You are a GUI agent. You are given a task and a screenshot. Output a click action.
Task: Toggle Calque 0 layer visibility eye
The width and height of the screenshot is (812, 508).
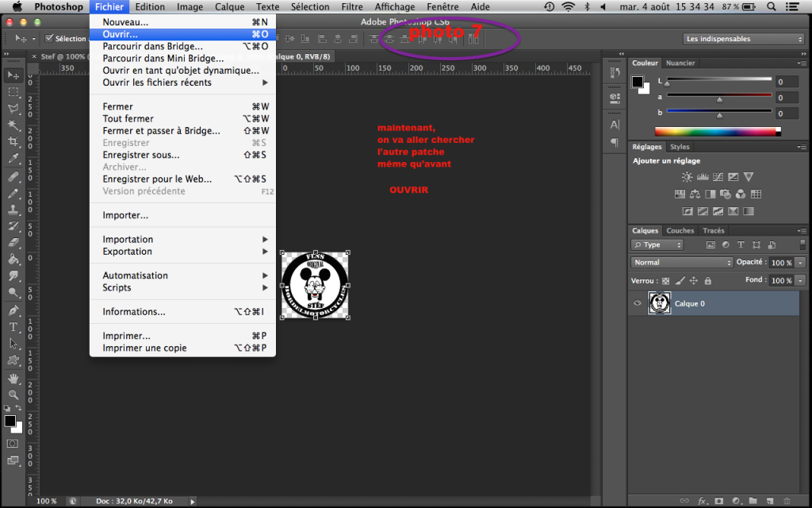click(638, 304)
